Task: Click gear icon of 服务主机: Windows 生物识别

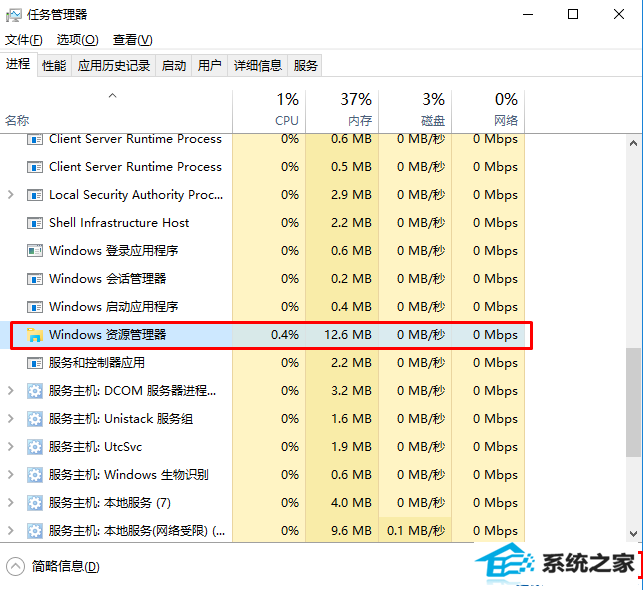Action: (x=35, y=475)
